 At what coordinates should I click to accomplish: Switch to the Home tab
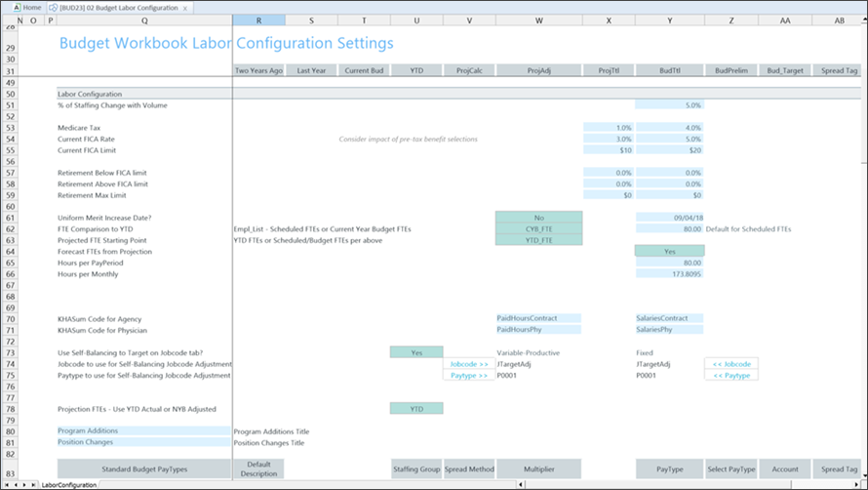click(31, 7)
